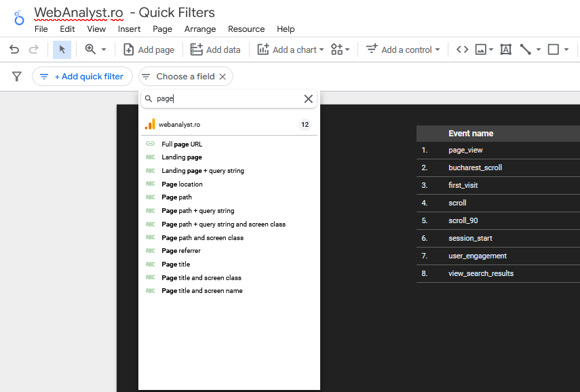The height and width of the screenshot is (392, 580).
Task: Remove the Choose a field filter chip
Action: 223,77
